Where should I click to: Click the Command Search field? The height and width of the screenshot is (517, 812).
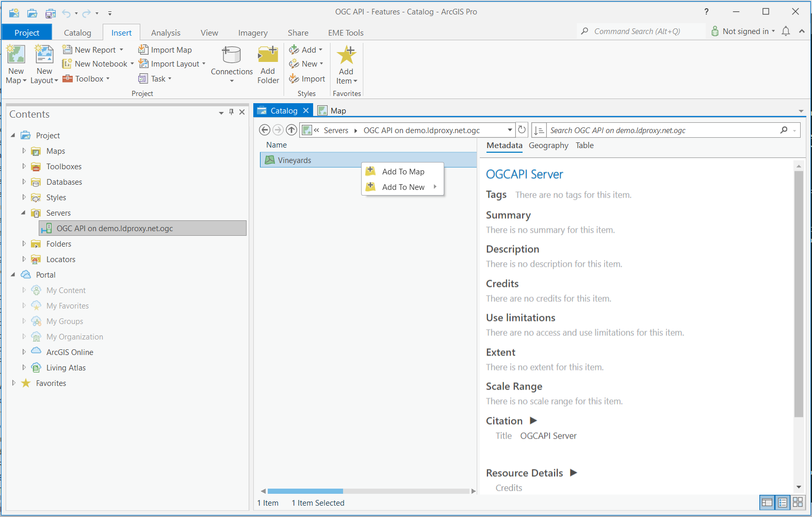point(641,31)
